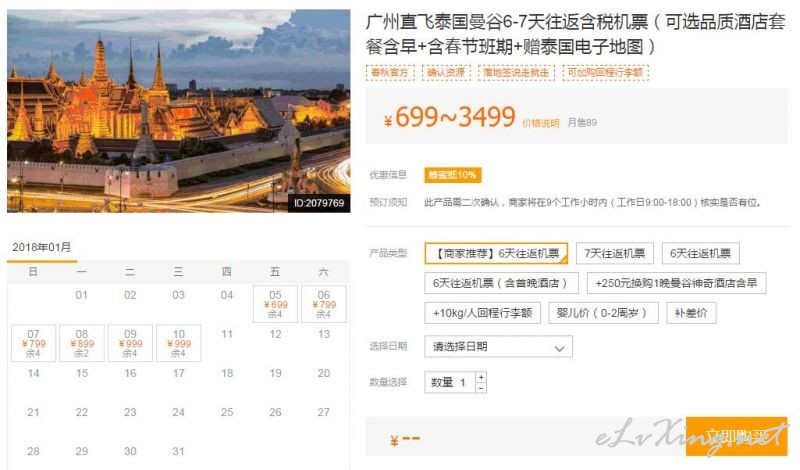Decrease quantity with the minus stepper
Image resolution: width=800 pixels, height=470 pixels.
coord(481,388)
